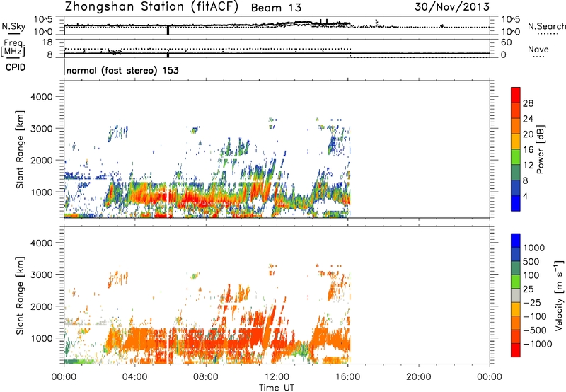Click the 12:00 time axis tick label
The image size is (566, 392).
tap(277, 377)
